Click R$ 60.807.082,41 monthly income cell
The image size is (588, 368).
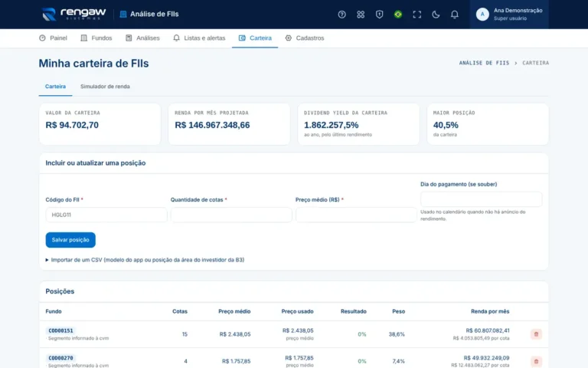pos(488,330)
